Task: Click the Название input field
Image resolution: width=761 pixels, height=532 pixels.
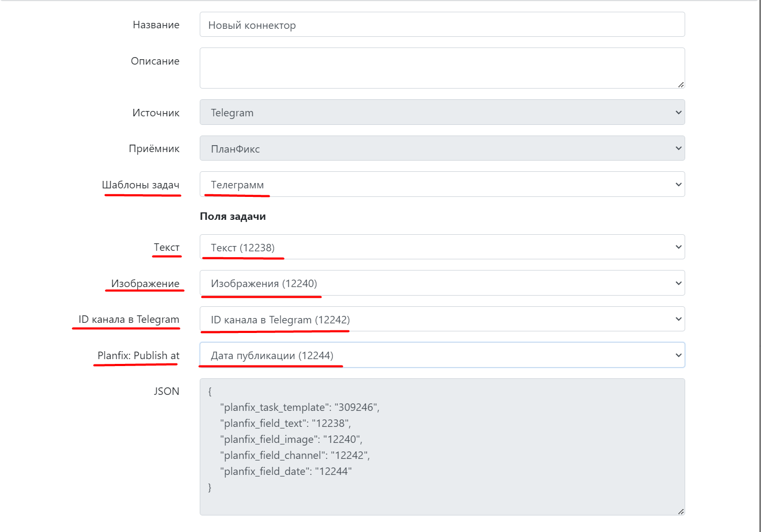Action: 442,25
